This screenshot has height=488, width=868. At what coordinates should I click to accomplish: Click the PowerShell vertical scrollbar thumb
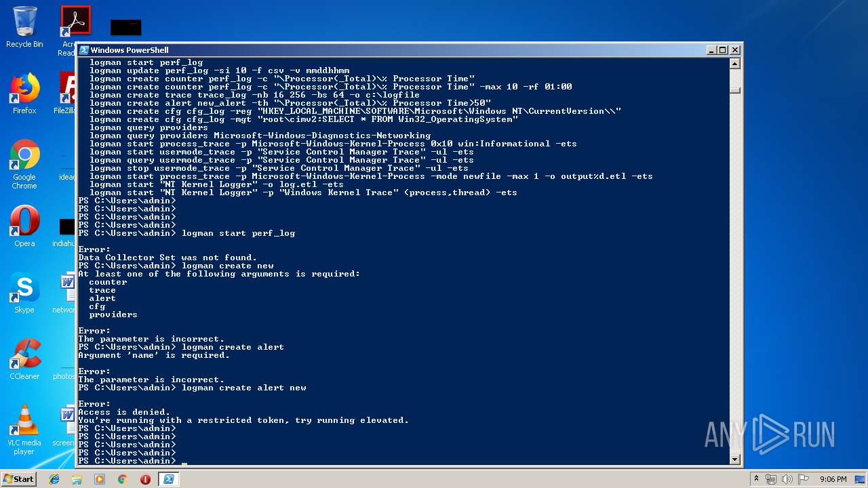point(734,89)
